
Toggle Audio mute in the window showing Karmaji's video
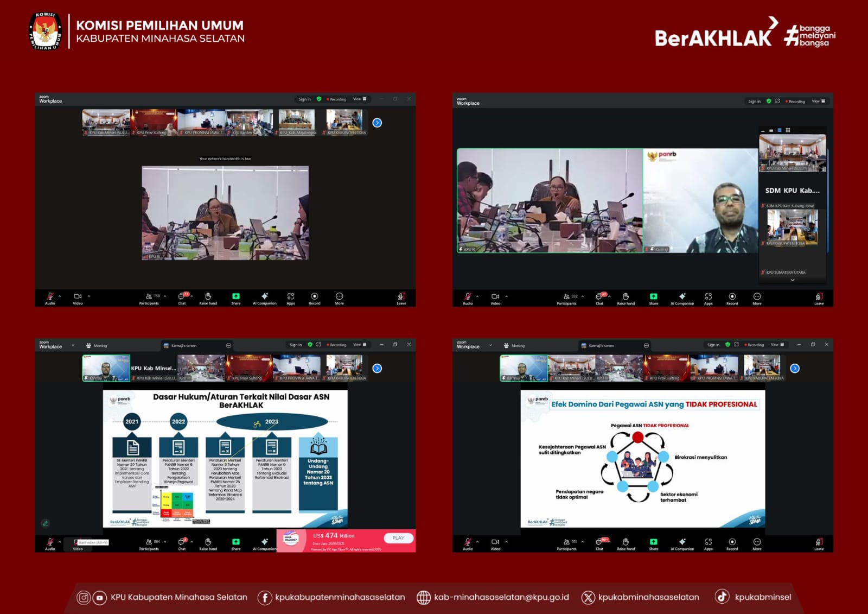(468, 298)
